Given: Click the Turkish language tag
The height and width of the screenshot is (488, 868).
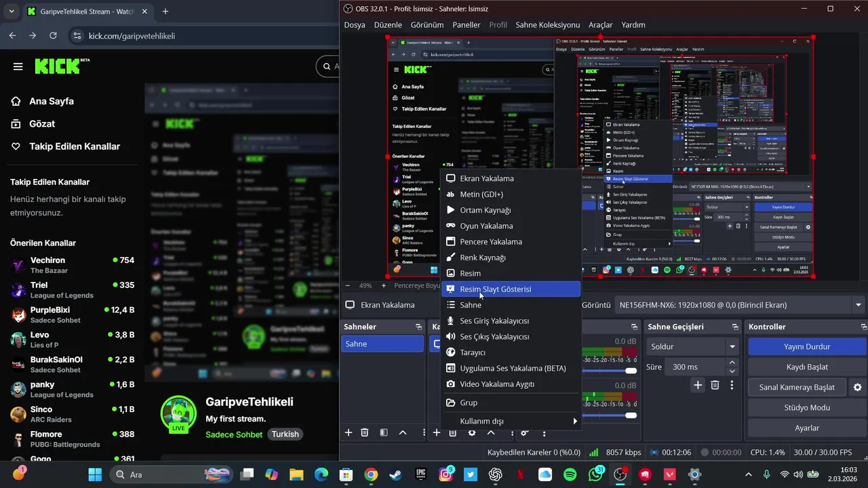Looking at the screenshot, I should (285, 434).
